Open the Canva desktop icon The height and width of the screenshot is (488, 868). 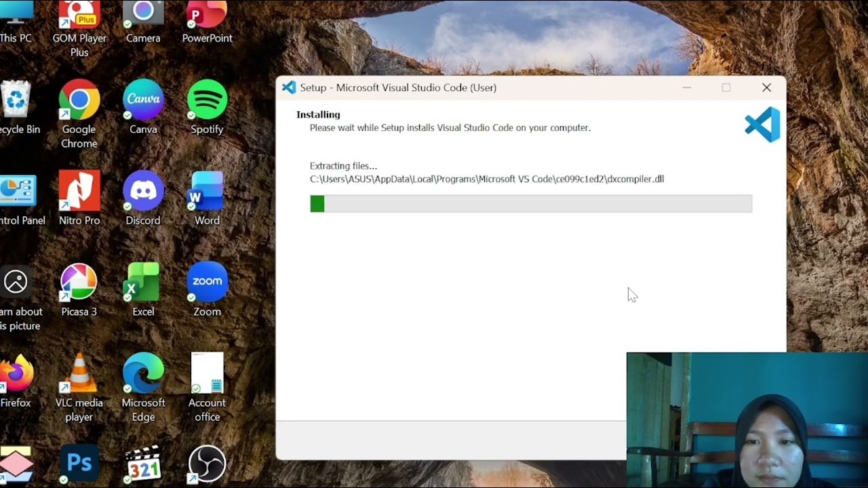tap(143, 106)
